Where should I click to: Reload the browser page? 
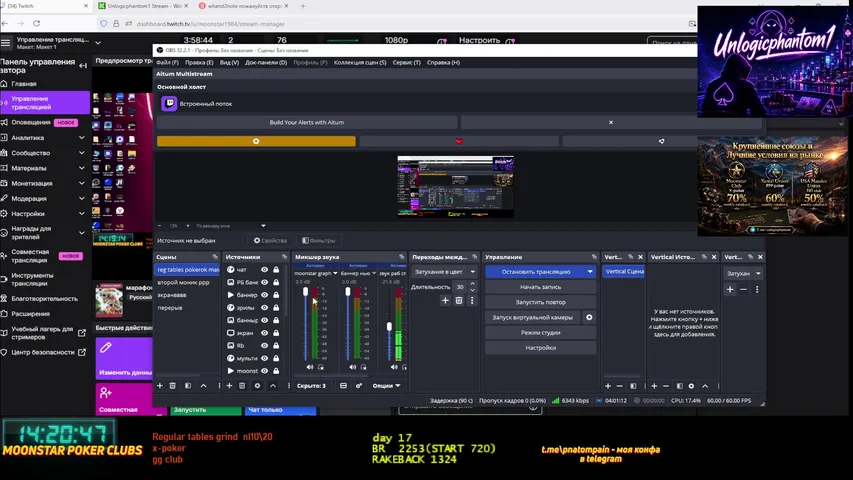click(36, 23)
